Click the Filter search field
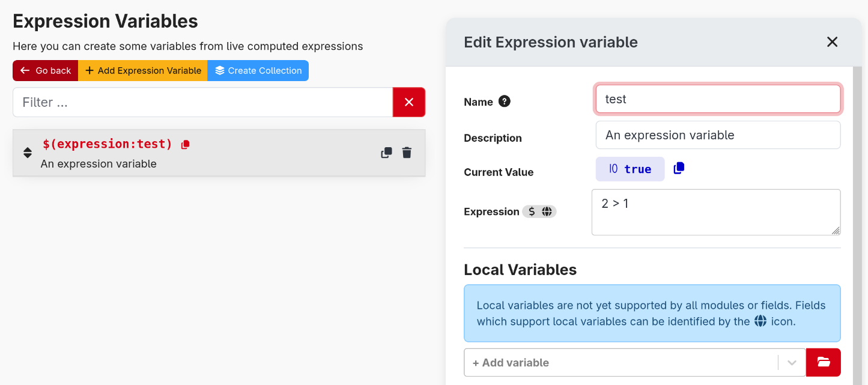The image size is (868, 385). point(202,102)
